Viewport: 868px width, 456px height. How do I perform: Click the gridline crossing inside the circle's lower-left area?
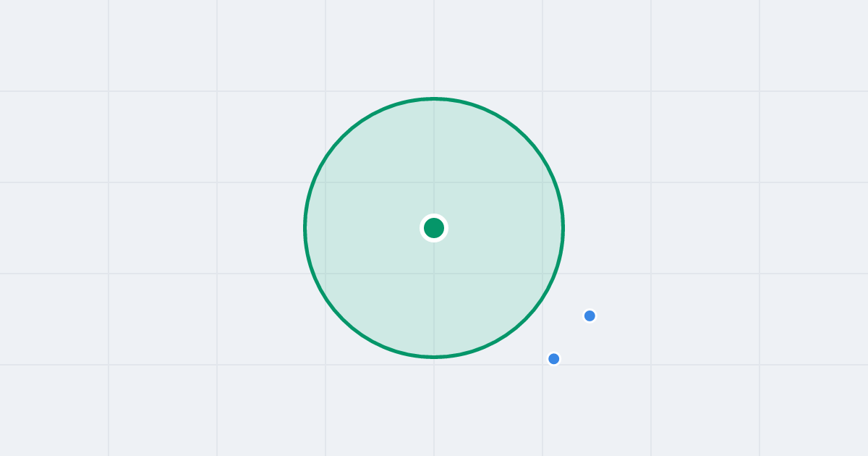(x=325, y=274)
